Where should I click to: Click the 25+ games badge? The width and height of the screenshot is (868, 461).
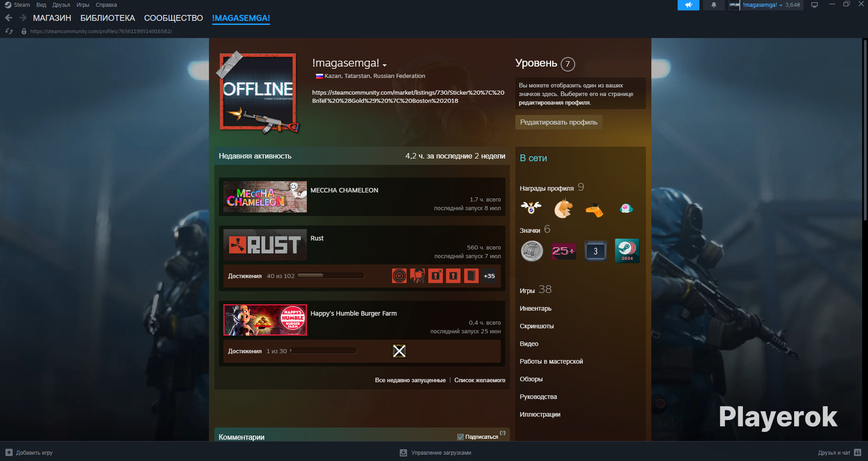tap(563, 251)
